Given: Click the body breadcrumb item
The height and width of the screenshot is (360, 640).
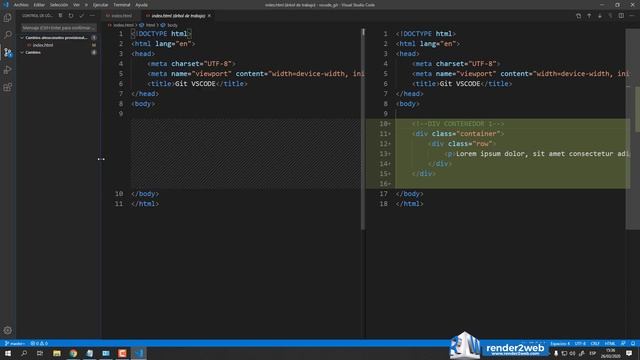Looking at the screenshot, I should pos(172,25).
